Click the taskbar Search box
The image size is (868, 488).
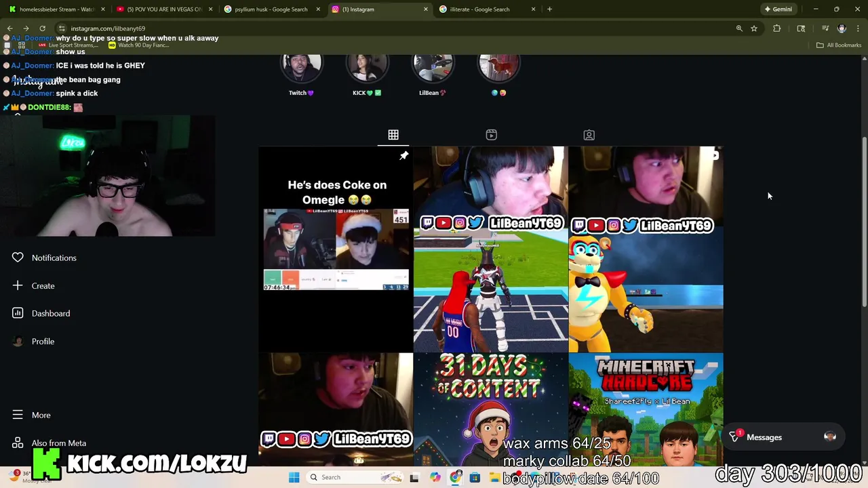[x=354, y=477]
